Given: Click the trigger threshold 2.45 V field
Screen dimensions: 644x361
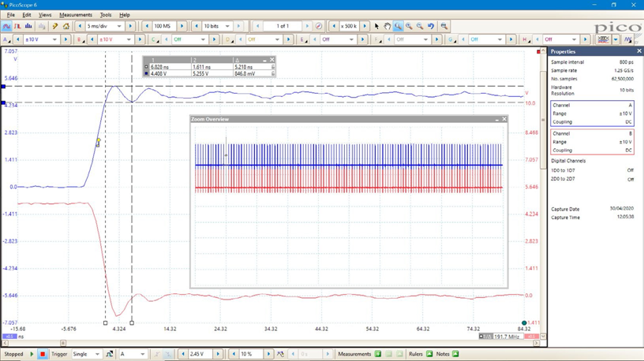Looking at the screenshot, I should [x=200, y=355].
